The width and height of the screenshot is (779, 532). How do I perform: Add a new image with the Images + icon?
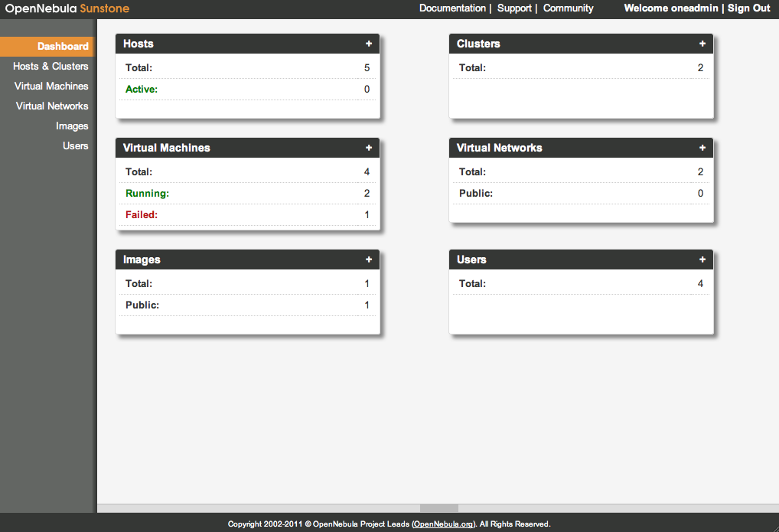pos(369,259)
